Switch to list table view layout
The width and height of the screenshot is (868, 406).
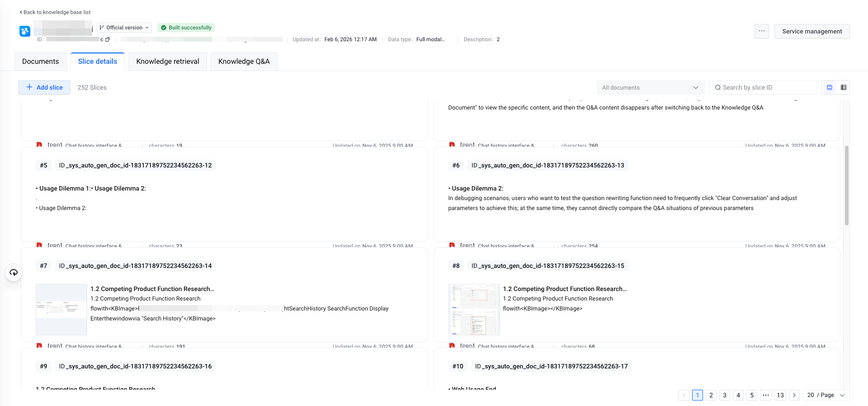[x=843, y=87]
